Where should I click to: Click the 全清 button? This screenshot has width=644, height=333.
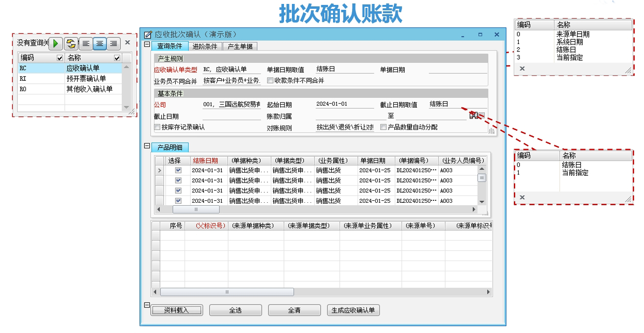(x=294, y=310)
